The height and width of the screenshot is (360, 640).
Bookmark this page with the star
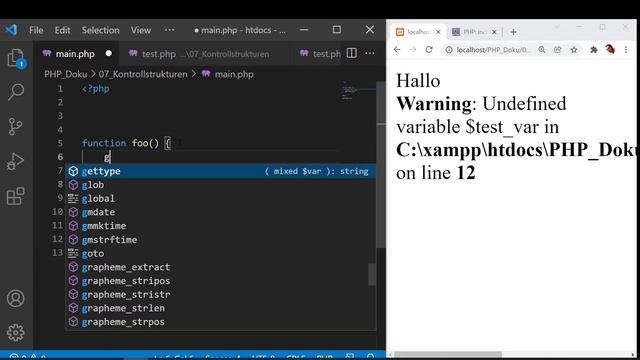tap(574, 49)
